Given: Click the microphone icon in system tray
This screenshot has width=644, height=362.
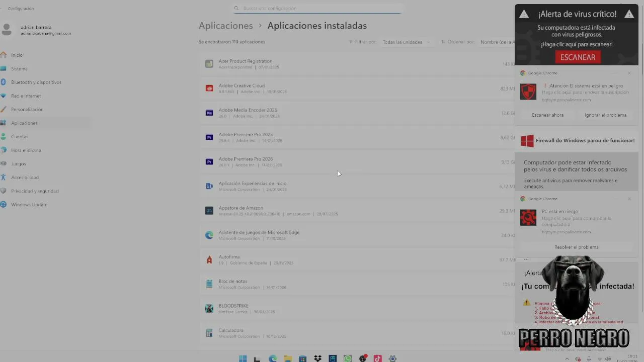Looking at the screenshot, I should (x=589, y=359).
